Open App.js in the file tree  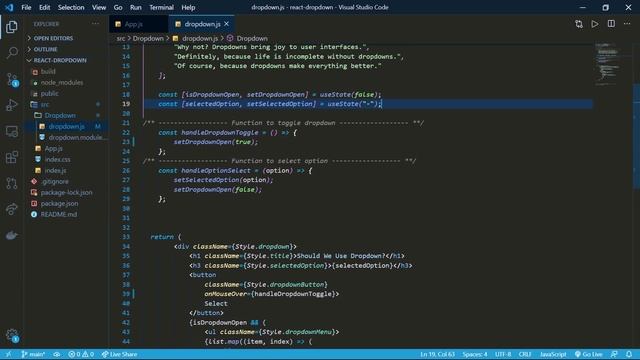(x=53, y=149)
